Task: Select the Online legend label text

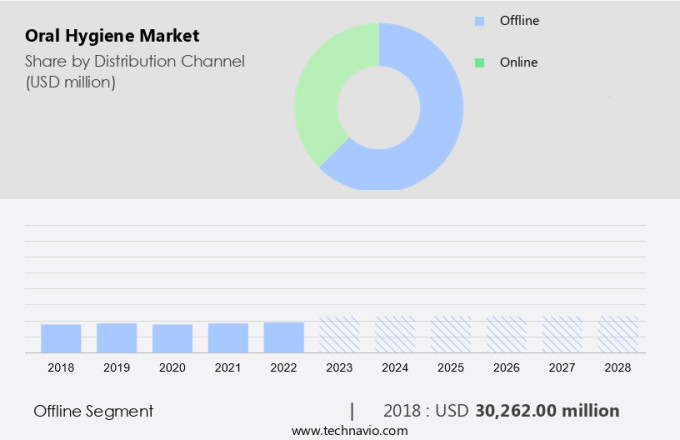Action: pos(519,62)
